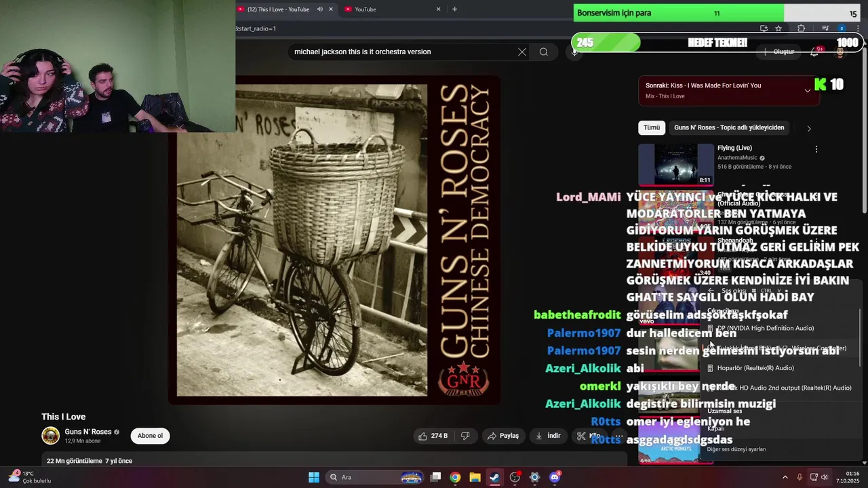Open the Guns N' Roses channel avatar

pyautogui.click(x=51, y=436)
